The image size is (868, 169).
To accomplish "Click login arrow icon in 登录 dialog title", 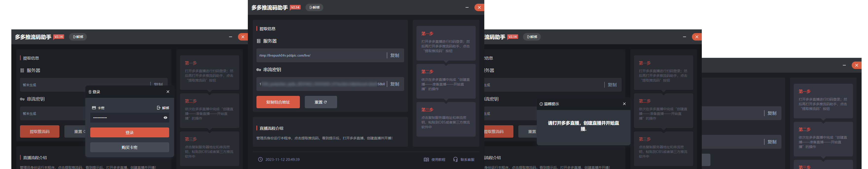I will coord(90,92).
